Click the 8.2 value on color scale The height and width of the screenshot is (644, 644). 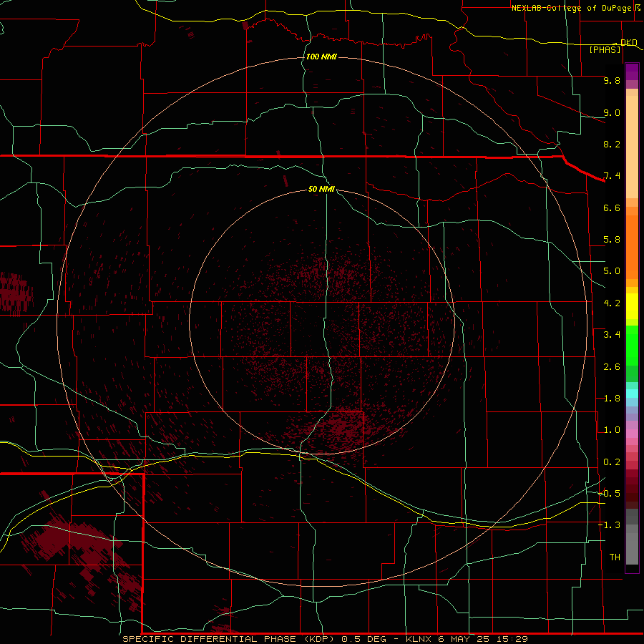click(x=612, y=144)
